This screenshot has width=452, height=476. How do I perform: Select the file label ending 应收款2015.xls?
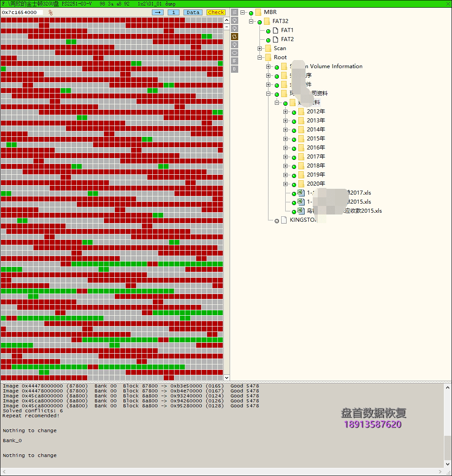point(344,211)
